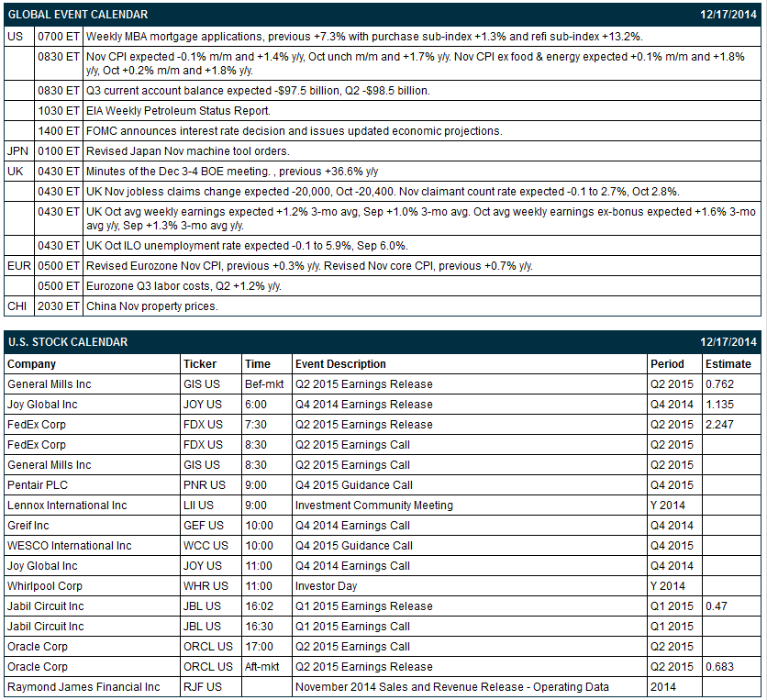This screenshot has height=700, width=767.
Task: Click Investment Community Meeting event
Action: coord(374,506)
